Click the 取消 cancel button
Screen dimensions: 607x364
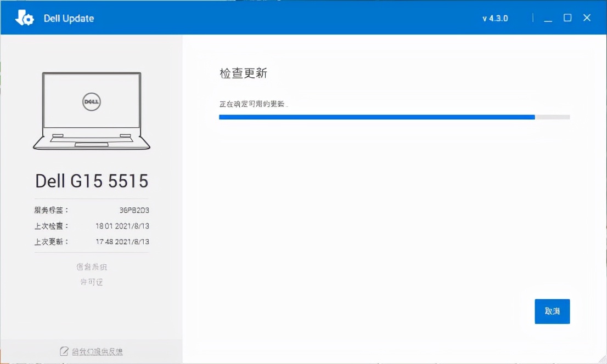click(552, 311)
